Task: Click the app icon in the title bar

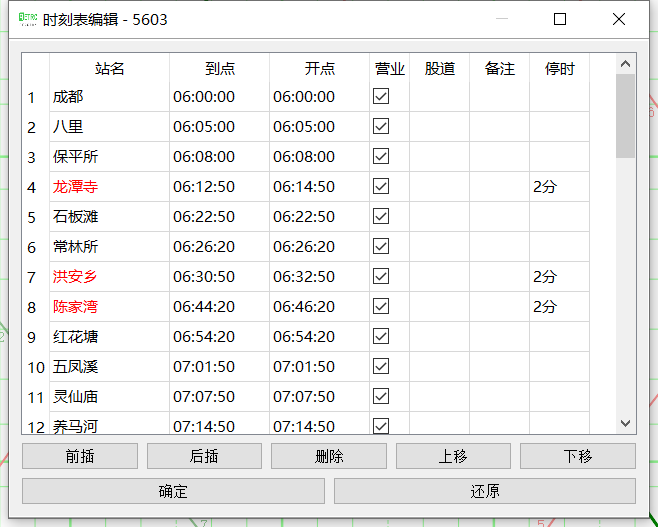Action: (x=28, y=19)
